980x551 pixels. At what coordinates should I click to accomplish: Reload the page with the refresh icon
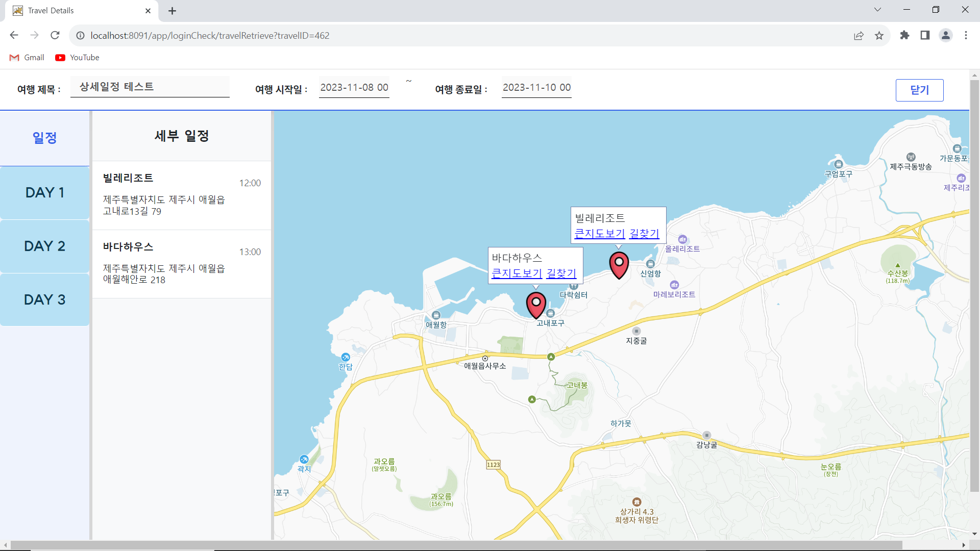point(55,35)
